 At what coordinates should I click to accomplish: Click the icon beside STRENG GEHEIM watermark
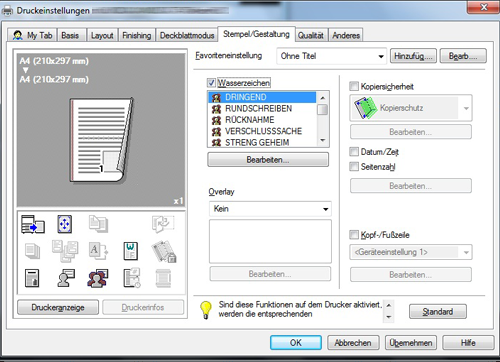click(216, 143)
